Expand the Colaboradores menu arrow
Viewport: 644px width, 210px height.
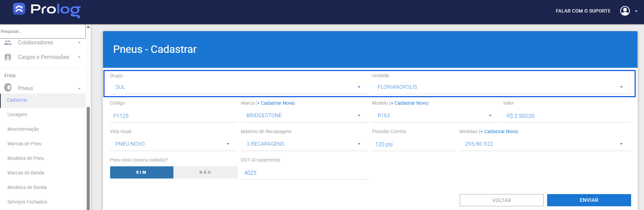click(79, 43)
